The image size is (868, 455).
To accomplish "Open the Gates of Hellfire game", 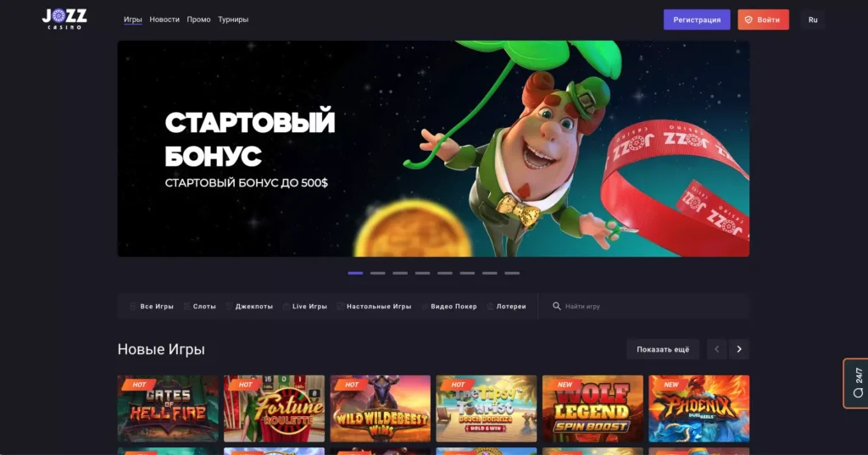I will point(168,408).
